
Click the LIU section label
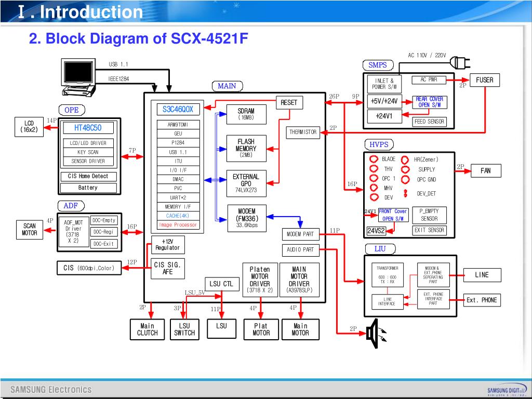pos(380,249)
